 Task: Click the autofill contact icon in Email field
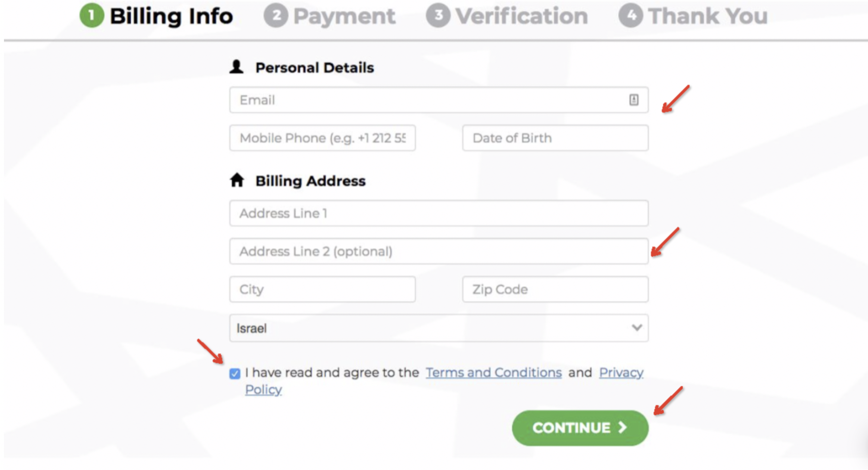(x=634, y=100)
